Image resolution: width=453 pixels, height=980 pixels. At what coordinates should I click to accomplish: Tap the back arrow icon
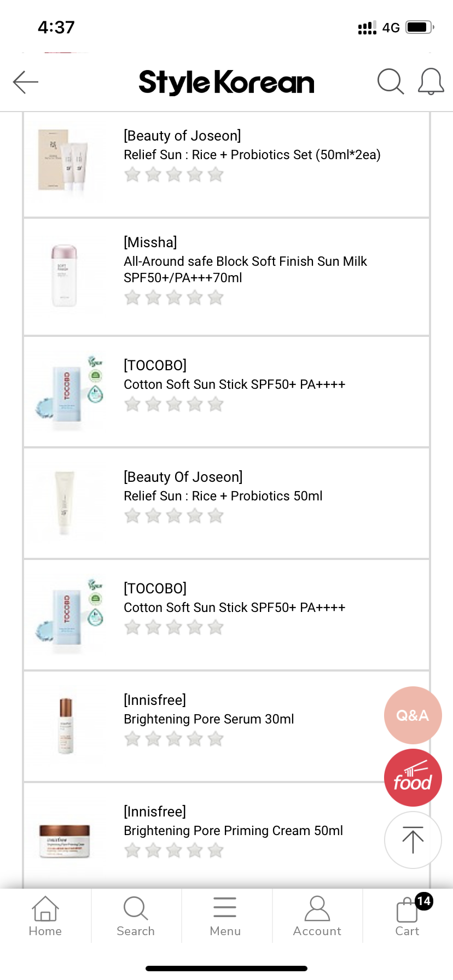coord(26,82)
